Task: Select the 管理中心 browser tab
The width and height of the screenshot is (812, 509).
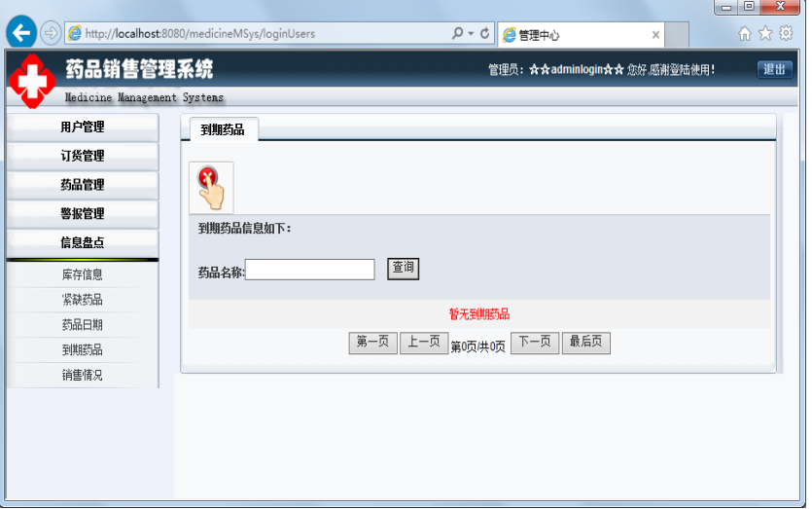Action: point(581,35)
